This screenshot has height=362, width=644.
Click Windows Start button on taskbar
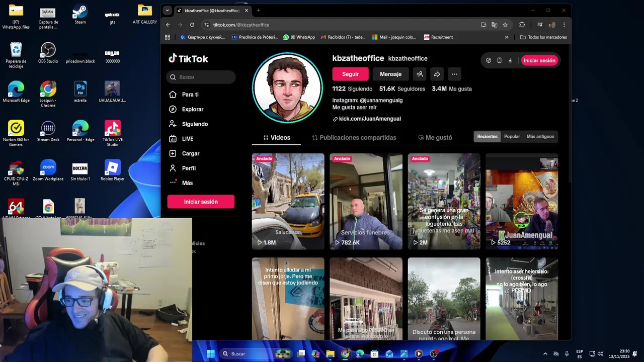pos(211,354)
